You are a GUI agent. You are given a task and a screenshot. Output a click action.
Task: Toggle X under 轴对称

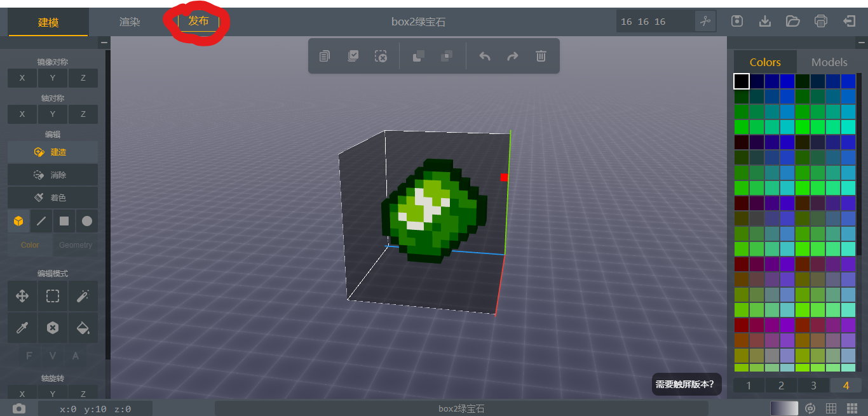click(22, 114)
